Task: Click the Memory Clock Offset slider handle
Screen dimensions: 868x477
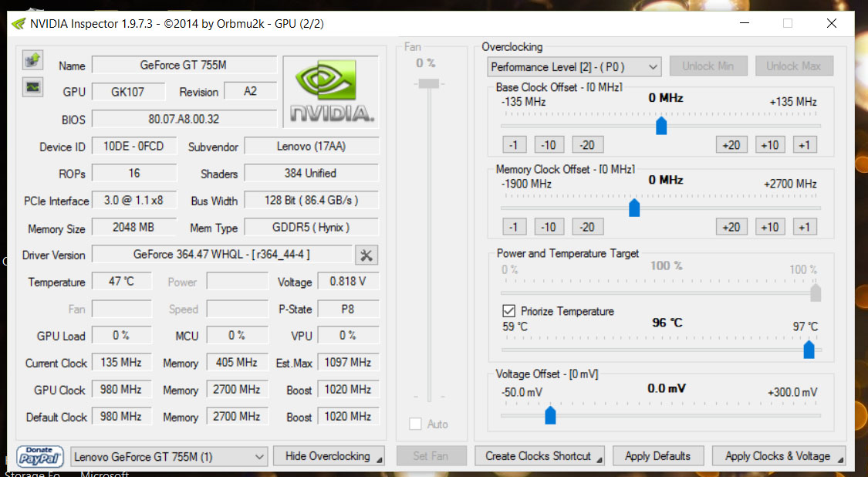Action: coord(634,208)
